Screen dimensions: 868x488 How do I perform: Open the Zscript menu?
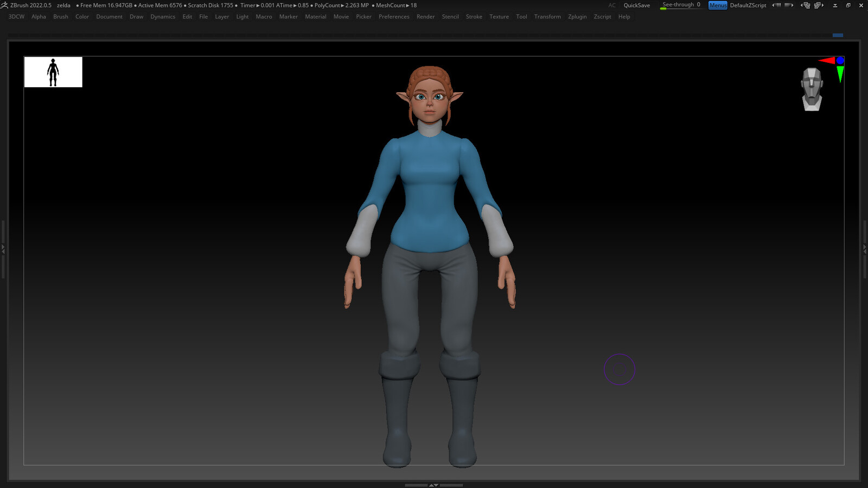click(x=602, y=17)
